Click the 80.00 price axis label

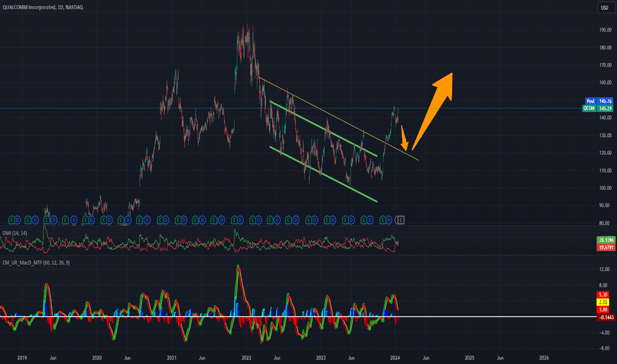tap(605, 223)
